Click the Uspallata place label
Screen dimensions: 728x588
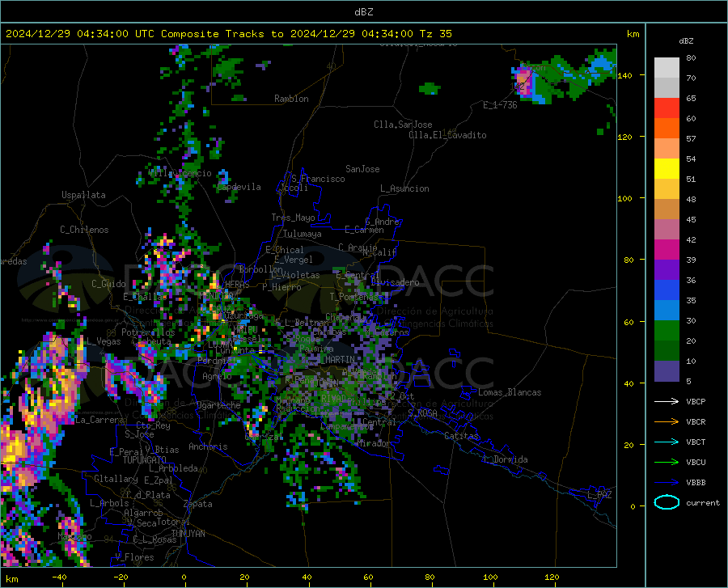coord(83,195)
